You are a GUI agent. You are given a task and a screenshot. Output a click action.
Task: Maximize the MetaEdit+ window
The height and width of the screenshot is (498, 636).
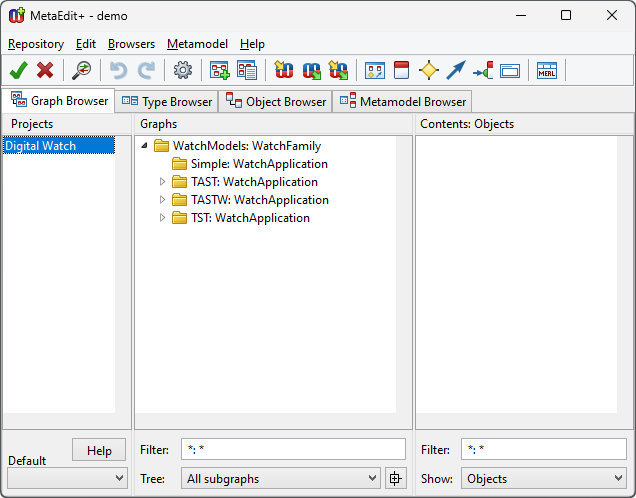coord(566,15)
